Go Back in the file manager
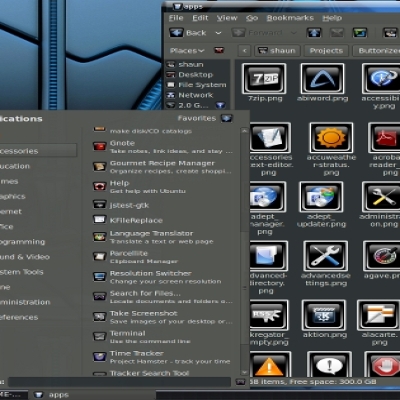This screenshot has height=400, width=400. click(x=189, y=33)
